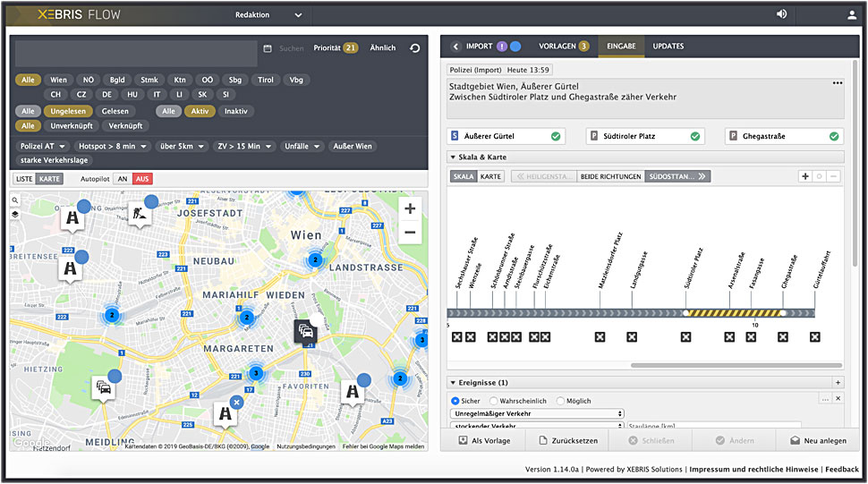Click the back arrow beside IMPORT
Viewport: 868px width, 484px height.
pyautogui.click(x=455, y=47)
